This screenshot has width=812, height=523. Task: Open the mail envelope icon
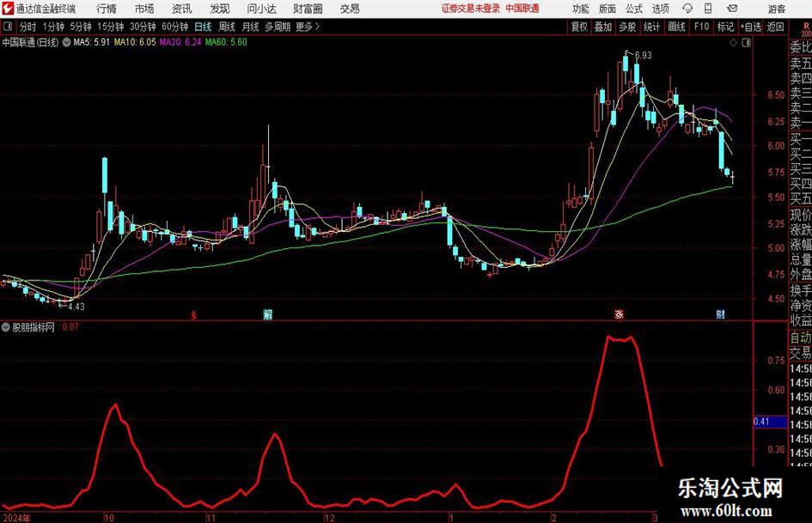[x=732, y=9]
